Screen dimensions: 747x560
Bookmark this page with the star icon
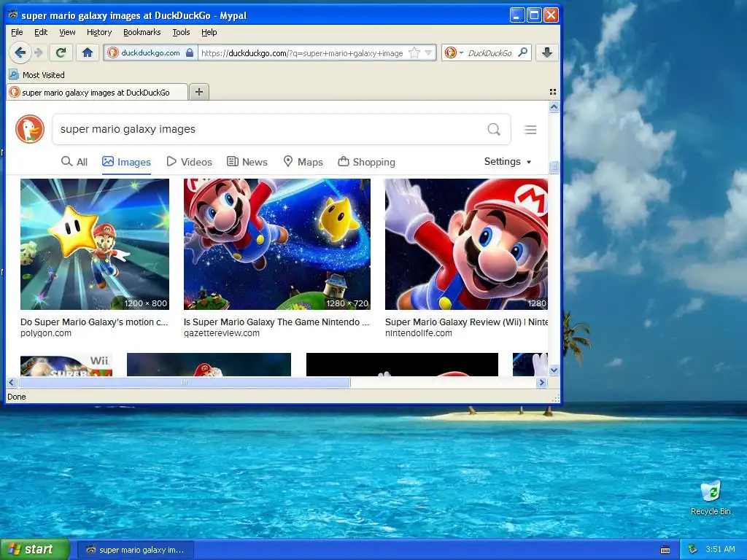(414, 52)
